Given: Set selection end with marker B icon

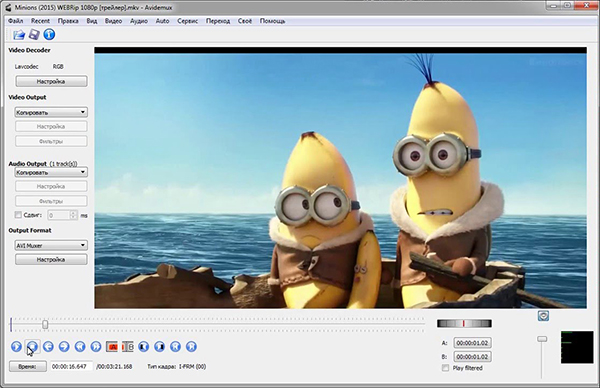Looking at the screenshot, I should tap(127, 347).
